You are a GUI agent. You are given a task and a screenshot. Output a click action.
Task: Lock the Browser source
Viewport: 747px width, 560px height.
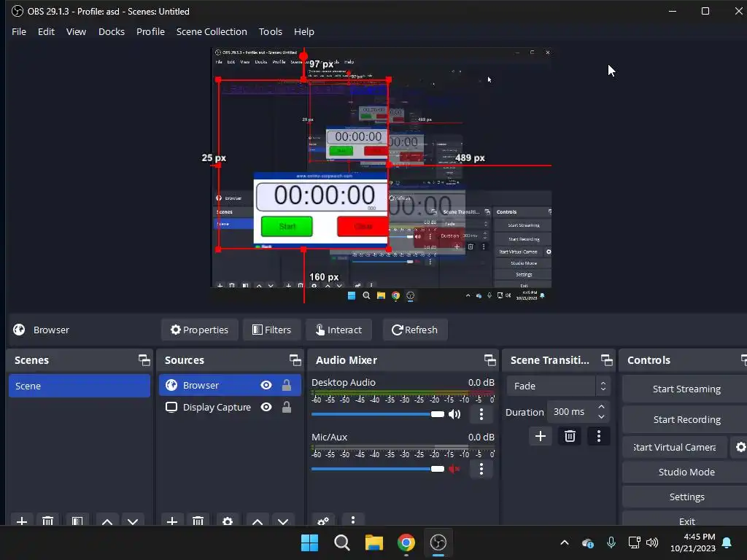(286, 385)
